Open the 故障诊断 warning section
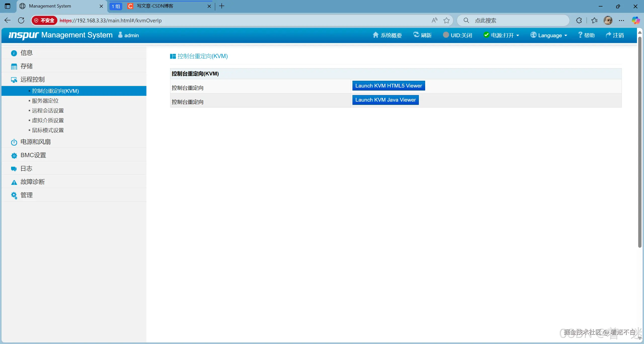 [32, 182]
